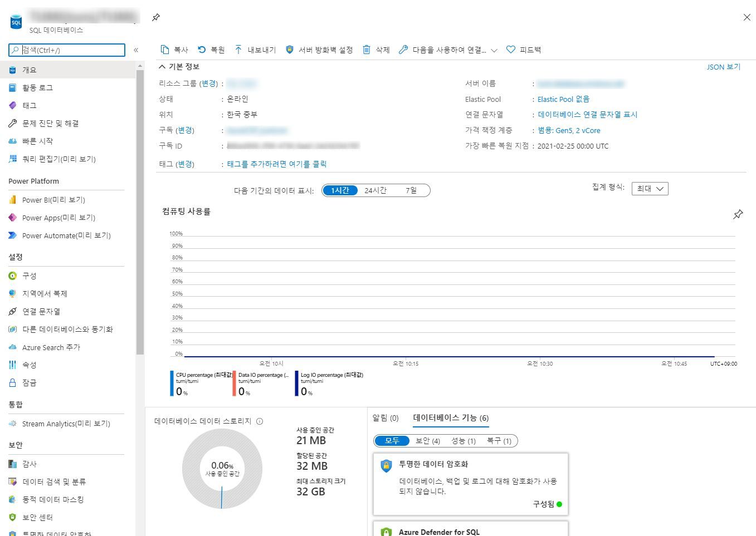The height and width of the screenshot is (536, 756).
Task: Pin this blade using the header pin icon
Action: point(156,18)
